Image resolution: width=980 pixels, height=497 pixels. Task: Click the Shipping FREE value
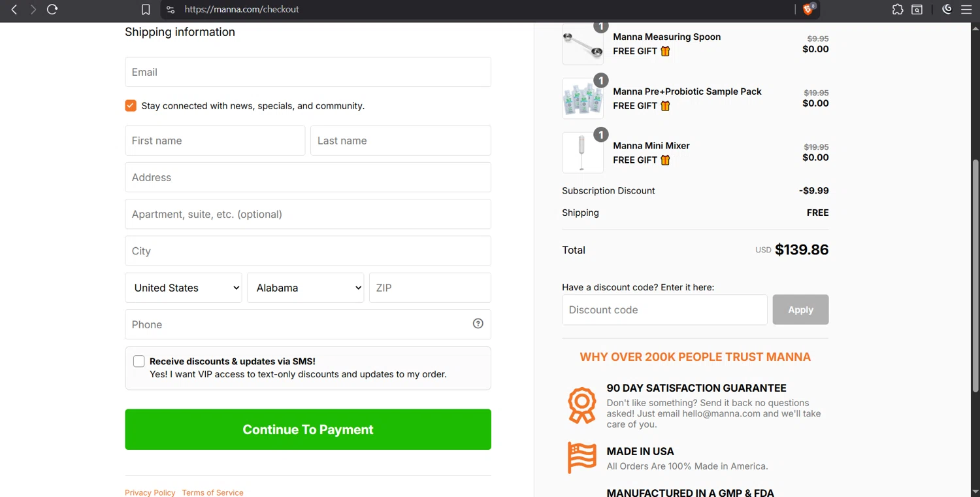817,213
